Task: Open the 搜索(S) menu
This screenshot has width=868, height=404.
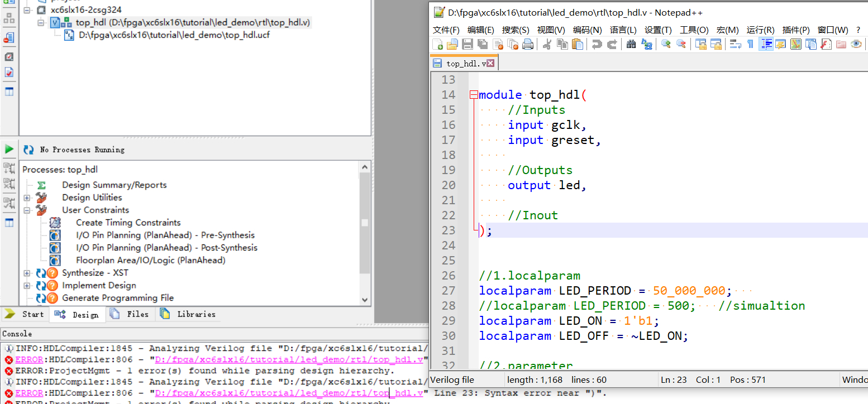Action: 516,30
